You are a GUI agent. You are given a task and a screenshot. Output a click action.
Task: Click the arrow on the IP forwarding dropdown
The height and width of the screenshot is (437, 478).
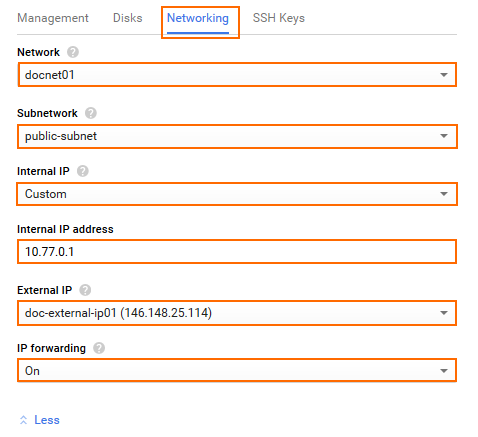pos(444,371)
